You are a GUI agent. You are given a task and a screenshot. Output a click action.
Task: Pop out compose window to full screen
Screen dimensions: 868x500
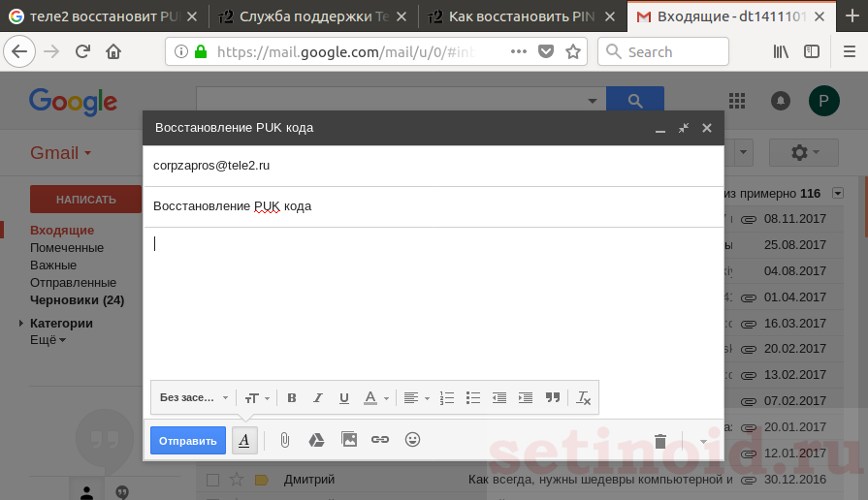tap(684, 128)
